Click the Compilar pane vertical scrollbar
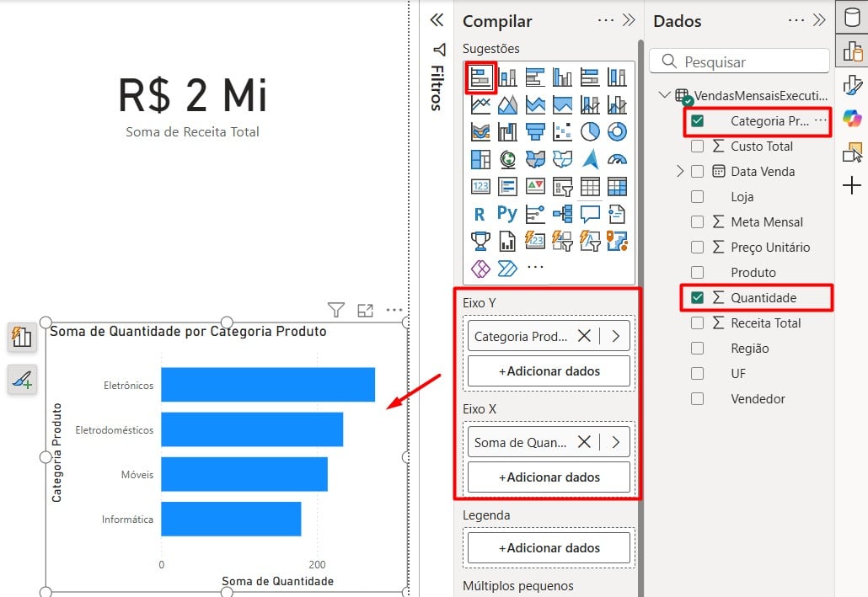 pos(640,318)
